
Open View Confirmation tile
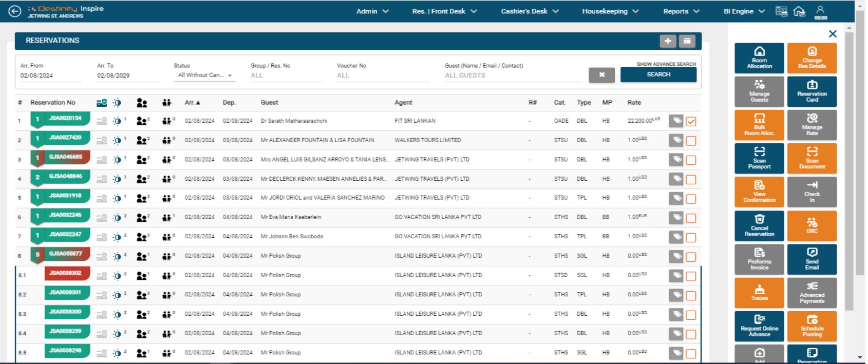pyautogui.click(x=759, y=192)
